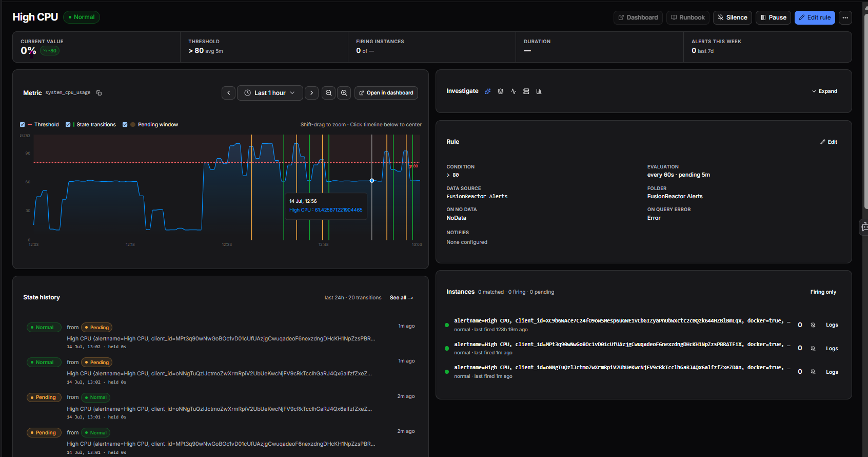The width and height of the screenshot is (868, 457).
Task: Open the Runbook
Action: pyautogui.click(x=688, y=17)
